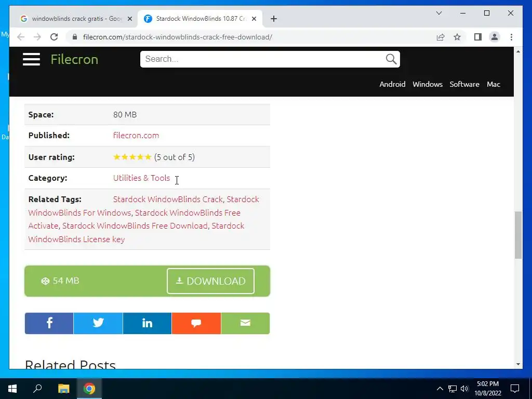The image size is (532, 399).
Task: Open network status tray icon
Action: coord(453,389)
